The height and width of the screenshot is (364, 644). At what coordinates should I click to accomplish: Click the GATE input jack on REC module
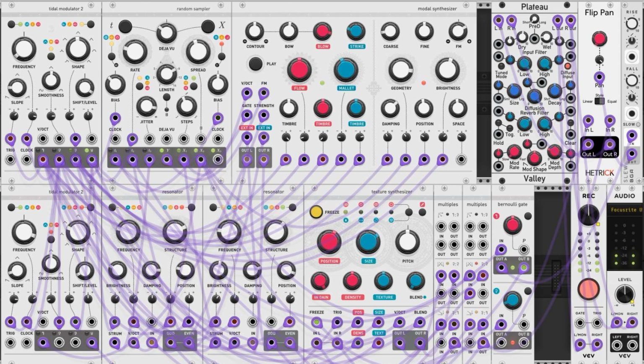click(x=580, y=323)
